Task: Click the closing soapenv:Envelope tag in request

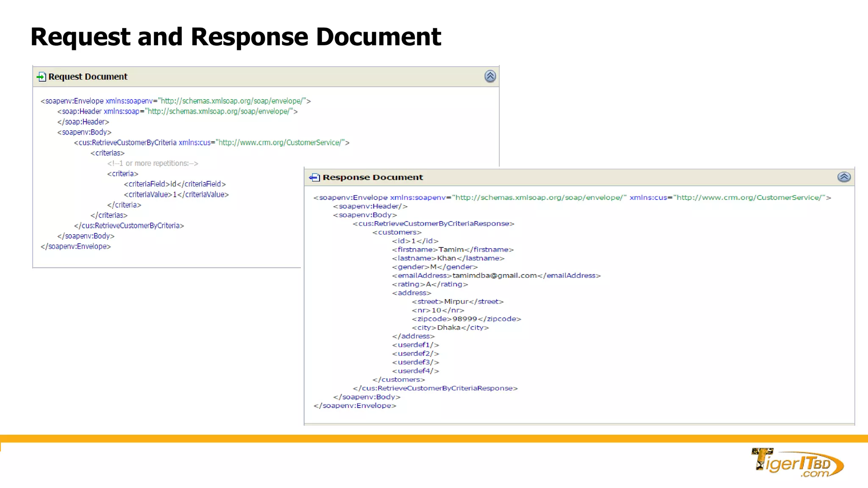Action: pyautogui.click(x=75, y=247)
